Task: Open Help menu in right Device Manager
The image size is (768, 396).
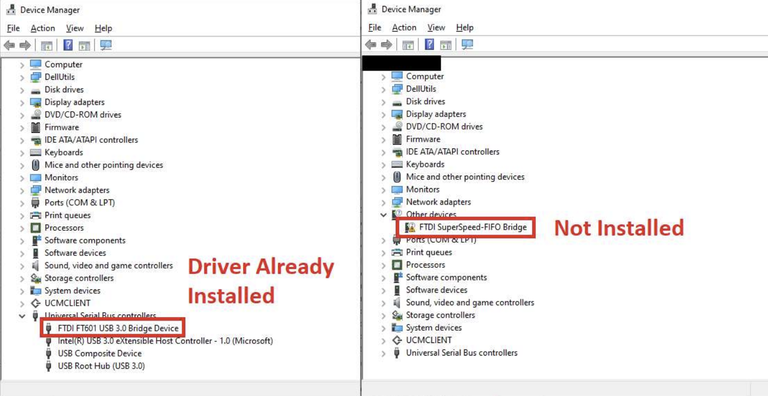Action: tap(464, 27)
